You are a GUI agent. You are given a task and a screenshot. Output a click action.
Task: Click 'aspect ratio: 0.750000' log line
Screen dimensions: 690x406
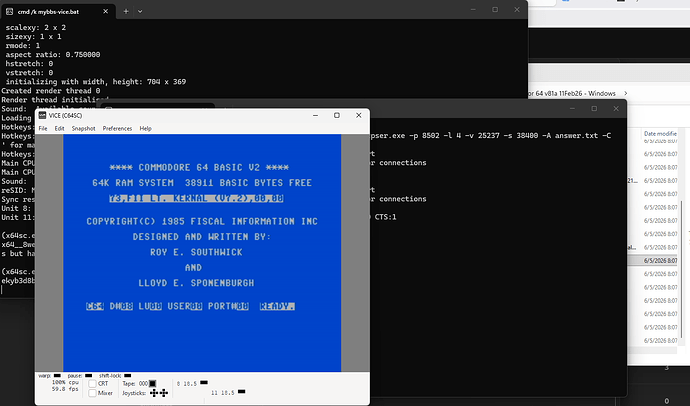53,55
